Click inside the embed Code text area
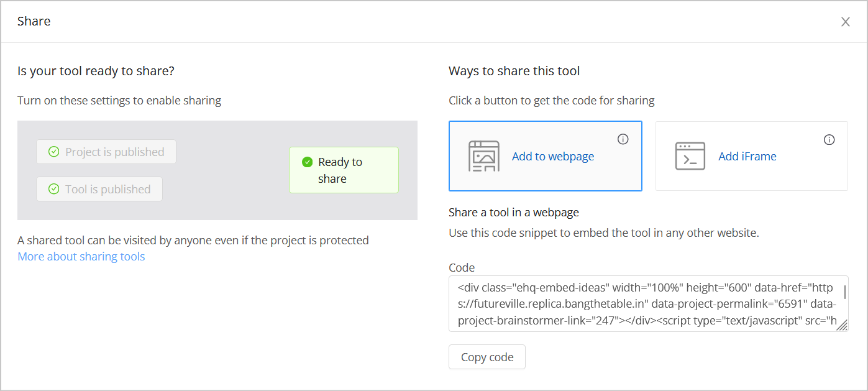The image size is (868, 391). pos(649,304)
